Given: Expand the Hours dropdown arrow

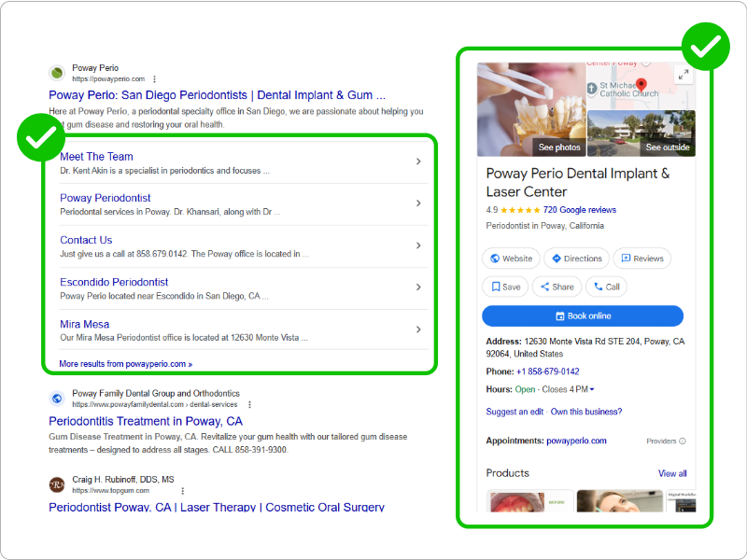Looking at the screenshot, I should (592, 389).
